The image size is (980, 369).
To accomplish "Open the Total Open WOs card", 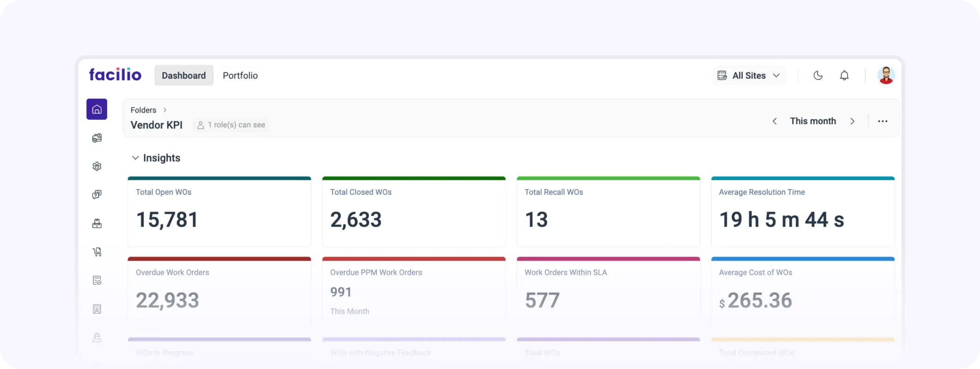I will tap(219, 212).
